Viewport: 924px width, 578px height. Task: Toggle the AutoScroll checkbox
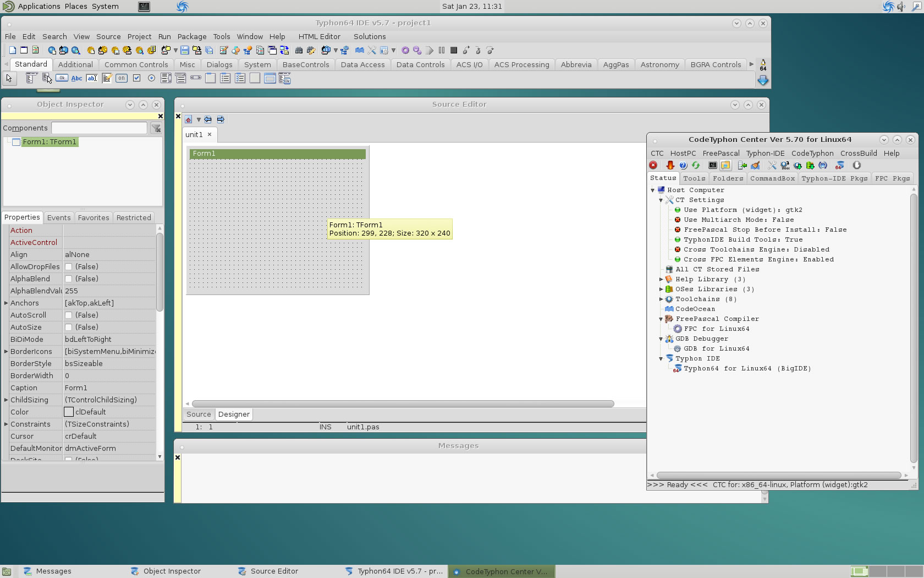69,315
